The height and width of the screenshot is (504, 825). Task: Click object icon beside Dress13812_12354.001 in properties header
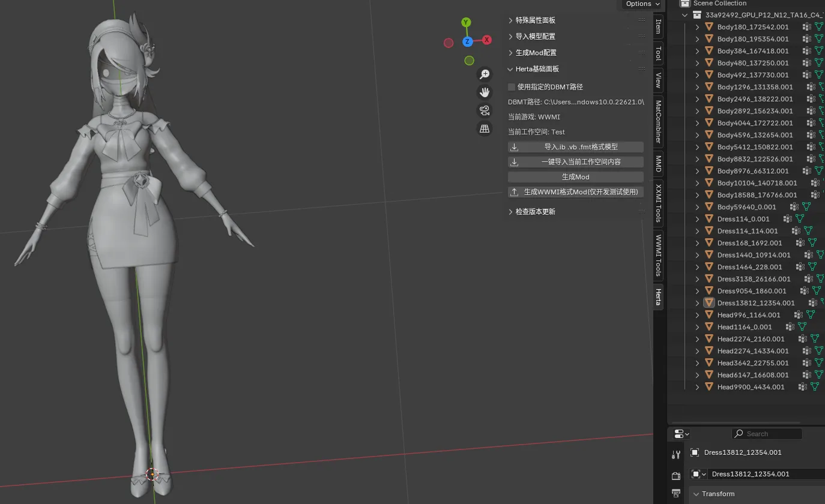[695, 452]
